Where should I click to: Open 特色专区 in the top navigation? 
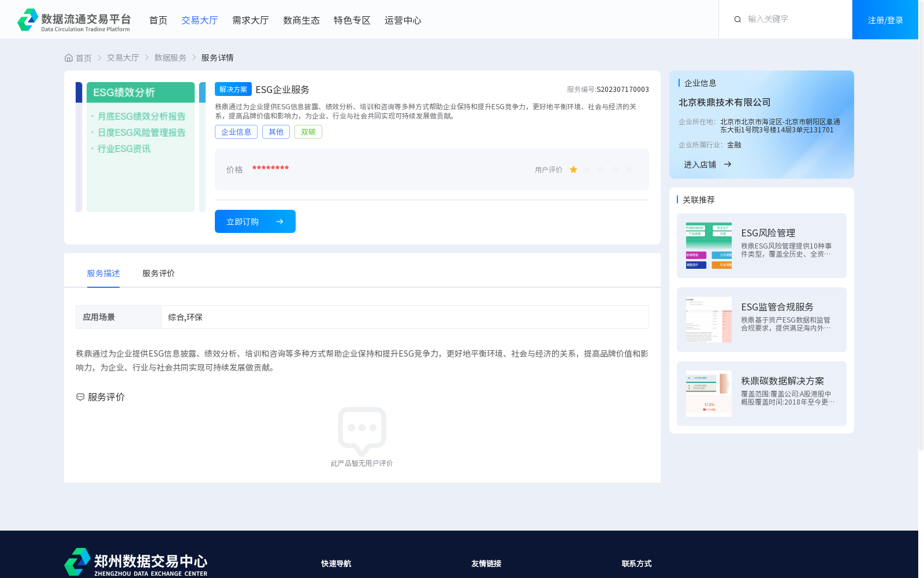click(x=352, y=20)
